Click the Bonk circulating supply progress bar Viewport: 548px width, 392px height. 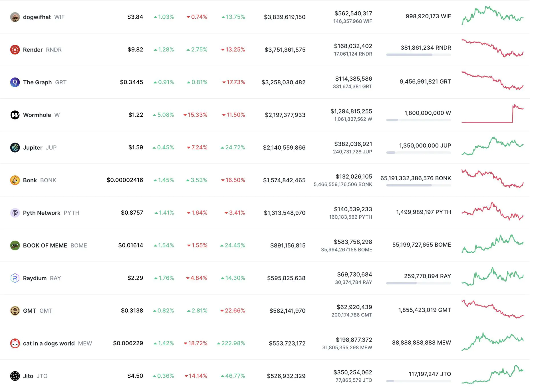point(418,185)
